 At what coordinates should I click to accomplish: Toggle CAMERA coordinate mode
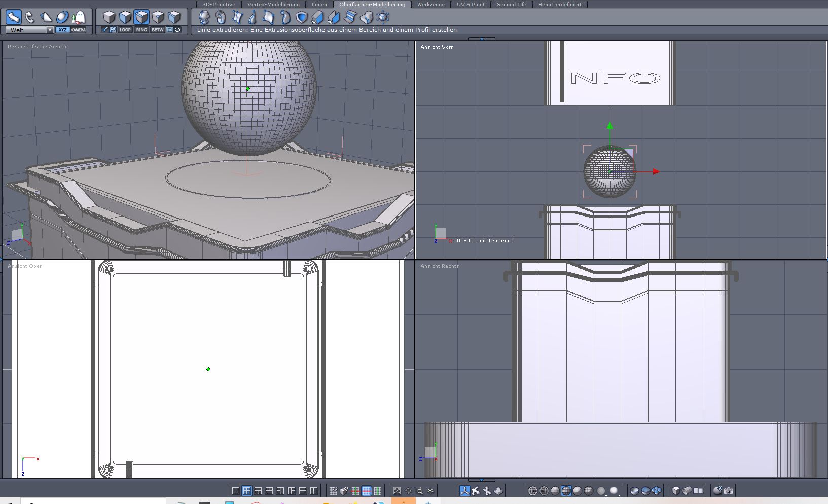coord(79,30)
